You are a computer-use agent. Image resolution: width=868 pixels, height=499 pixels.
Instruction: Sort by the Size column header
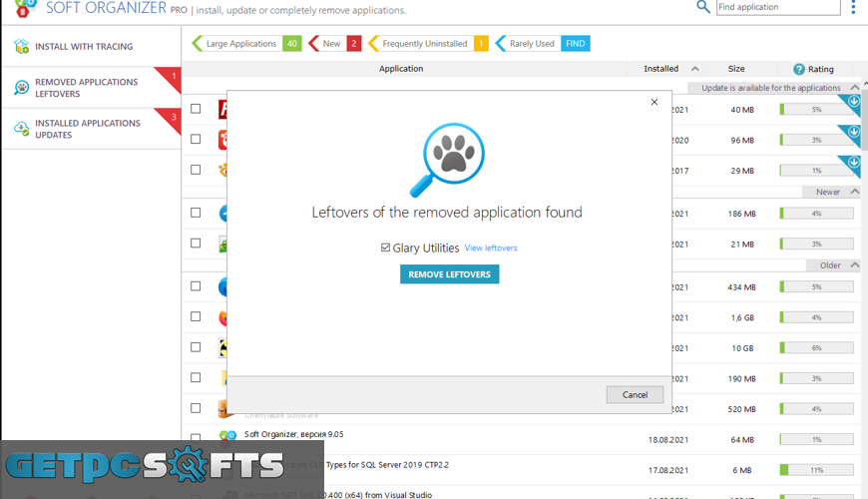(735, 69)
